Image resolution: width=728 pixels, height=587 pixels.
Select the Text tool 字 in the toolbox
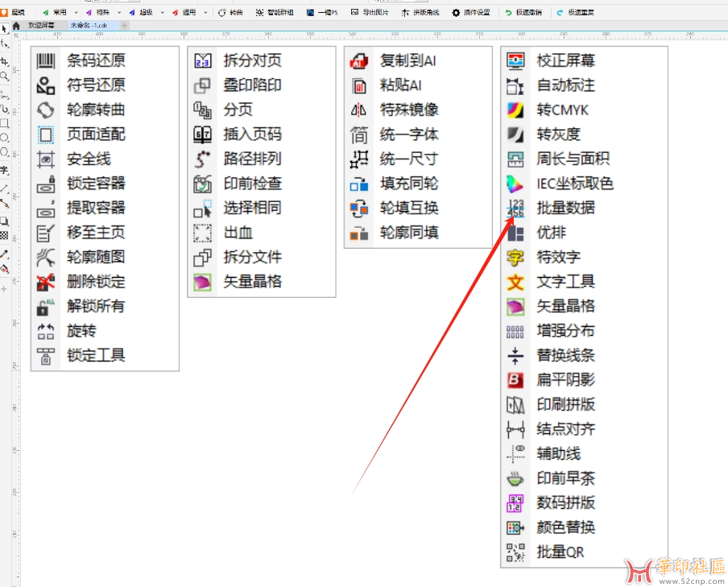(x=4, y=170)
